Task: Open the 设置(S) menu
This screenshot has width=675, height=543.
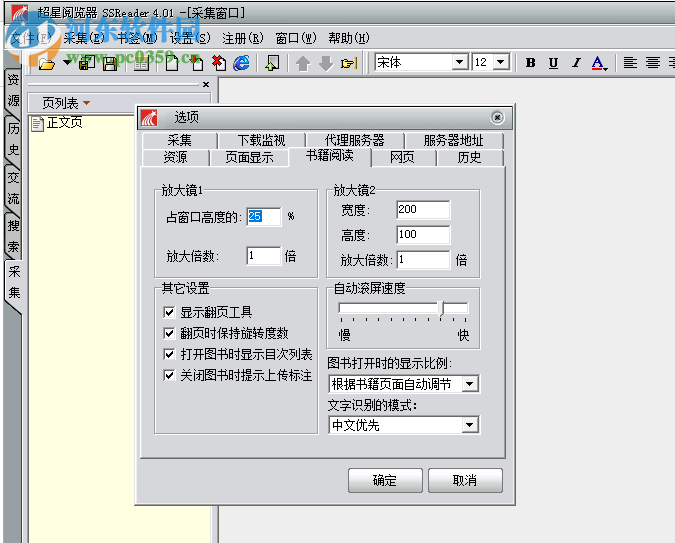Action: coord(190,38)
